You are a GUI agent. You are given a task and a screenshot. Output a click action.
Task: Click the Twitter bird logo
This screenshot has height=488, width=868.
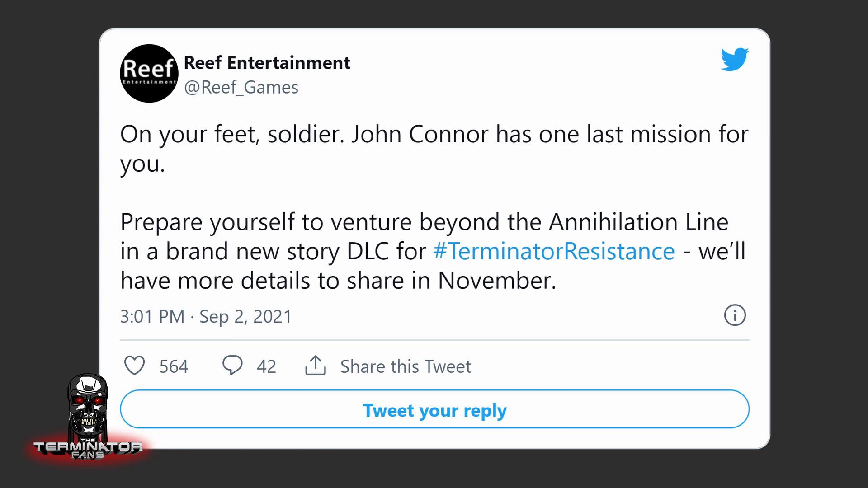tap(734, 59)
